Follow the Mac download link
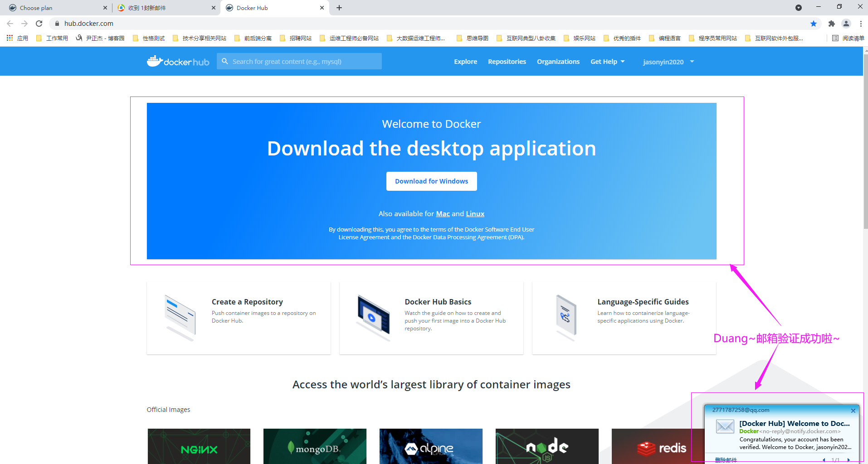 click(x=443, y=214)
